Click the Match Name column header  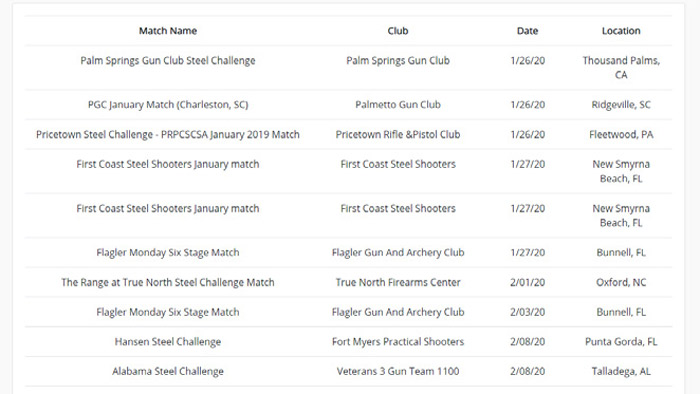click(x=168, y=31)
